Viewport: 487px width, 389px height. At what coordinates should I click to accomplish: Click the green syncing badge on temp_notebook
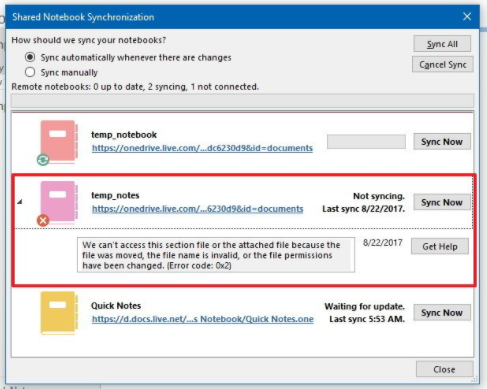click(x=43, y=160)
